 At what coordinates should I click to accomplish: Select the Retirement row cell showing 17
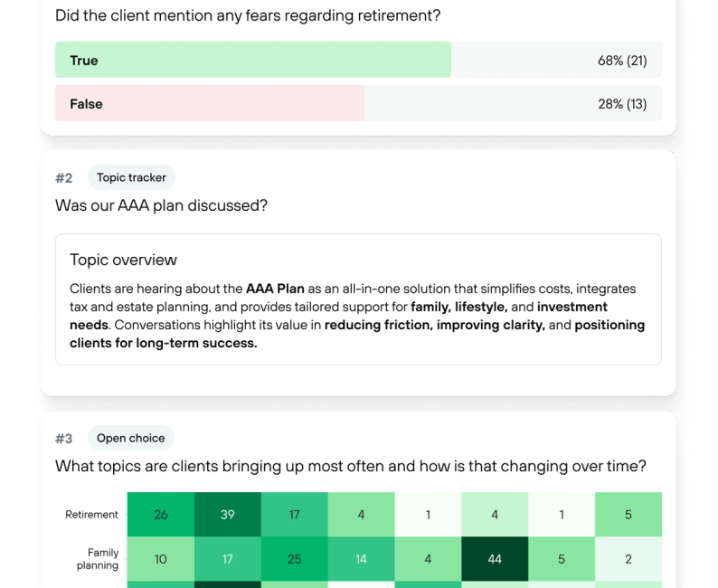point(294,515)
